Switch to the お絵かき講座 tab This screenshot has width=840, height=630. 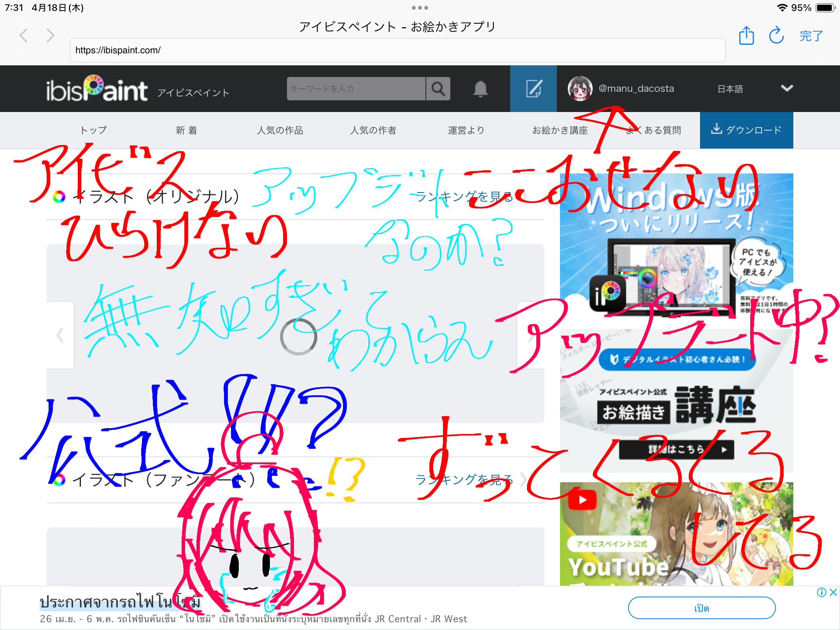pos(560,130)
